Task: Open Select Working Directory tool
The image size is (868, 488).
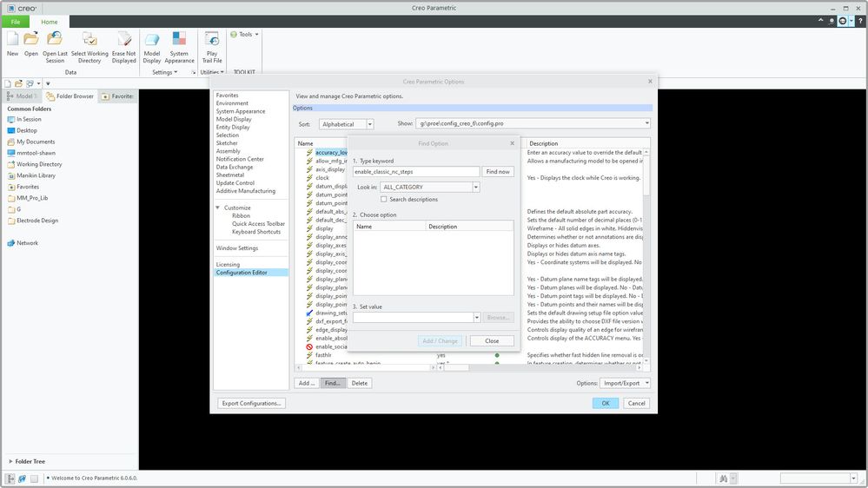Action: 89,40
